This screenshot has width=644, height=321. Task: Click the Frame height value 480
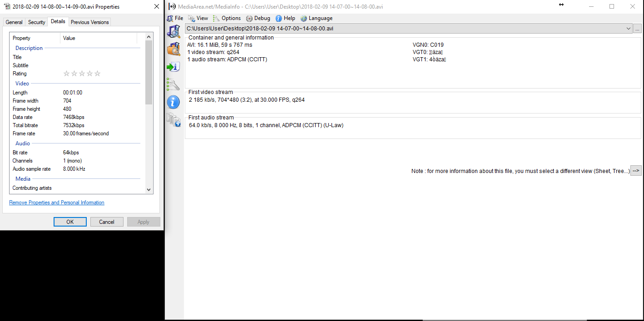pos(67,109)
